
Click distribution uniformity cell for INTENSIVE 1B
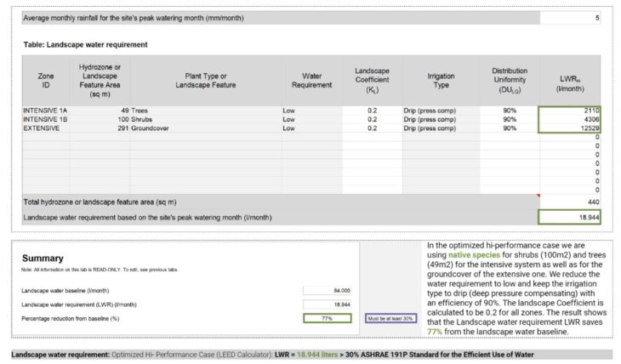click(x=509, y=120)
